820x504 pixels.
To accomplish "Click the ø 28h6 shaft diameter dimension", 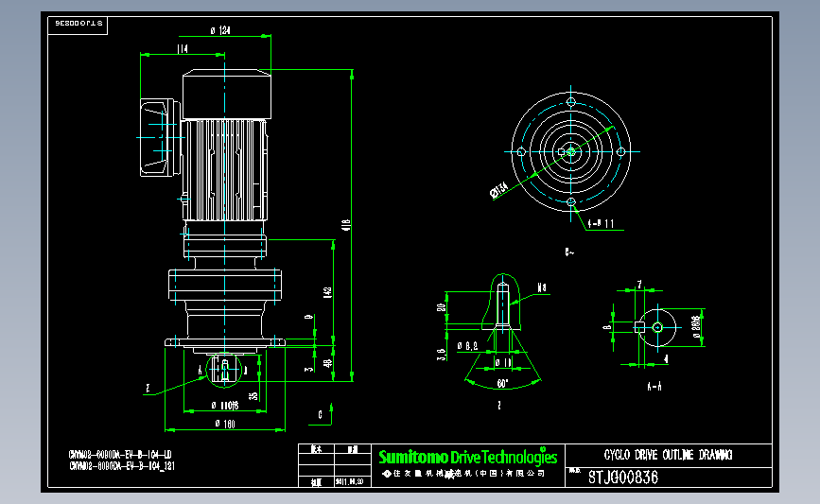I will pyautogui.click(x=696, y=327).
